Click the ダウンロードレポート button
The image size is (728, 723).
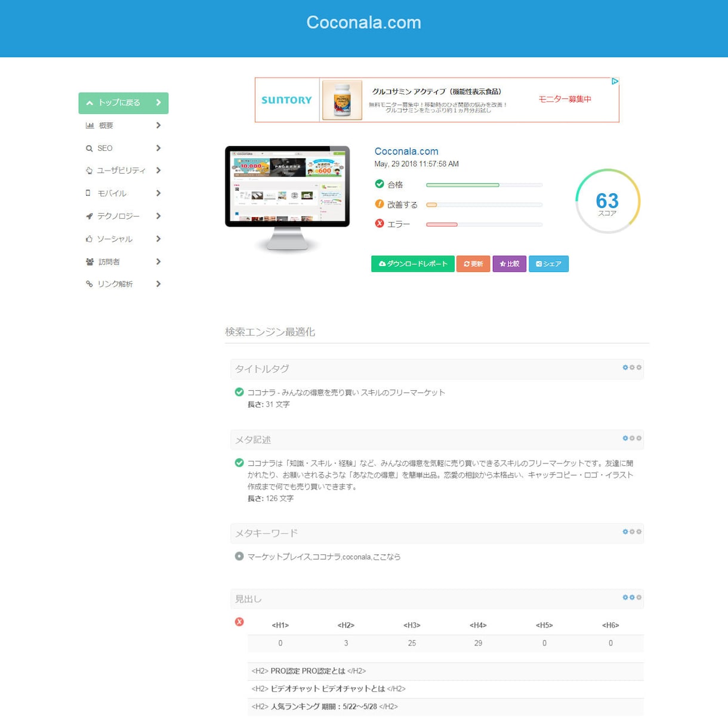coord(413,264)
